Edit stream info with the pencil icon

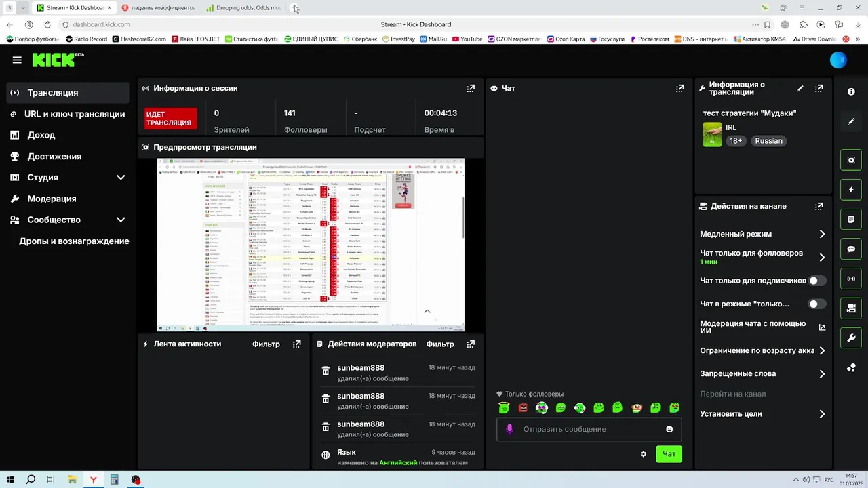click(800, 88)
